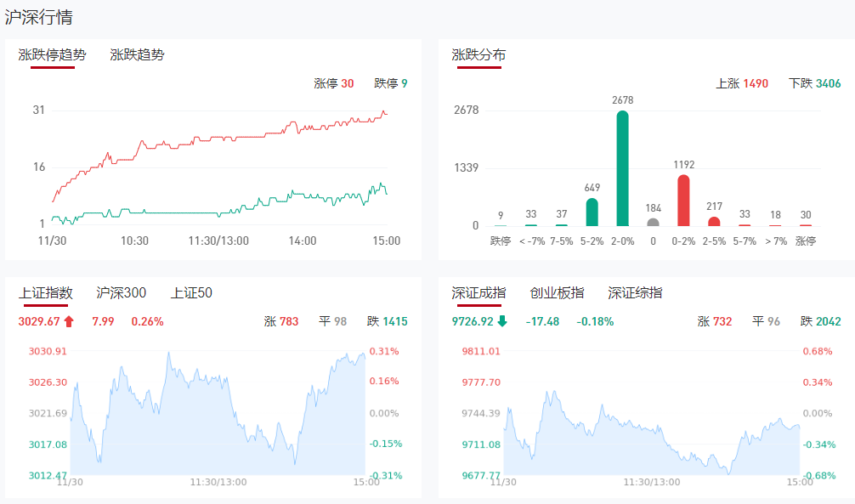Click the tall green 2678 bar

[x=622, y=168]
